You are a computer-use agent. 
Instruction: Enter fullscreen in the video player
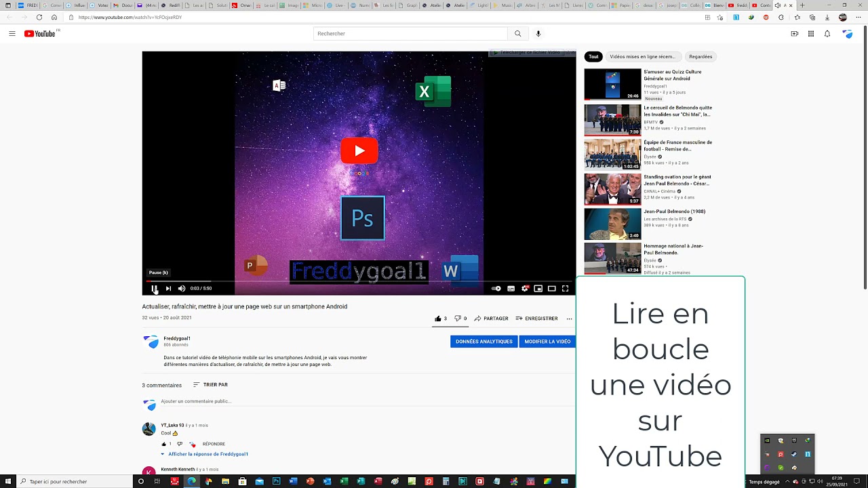pyautogui.click(x=566, y=289)
